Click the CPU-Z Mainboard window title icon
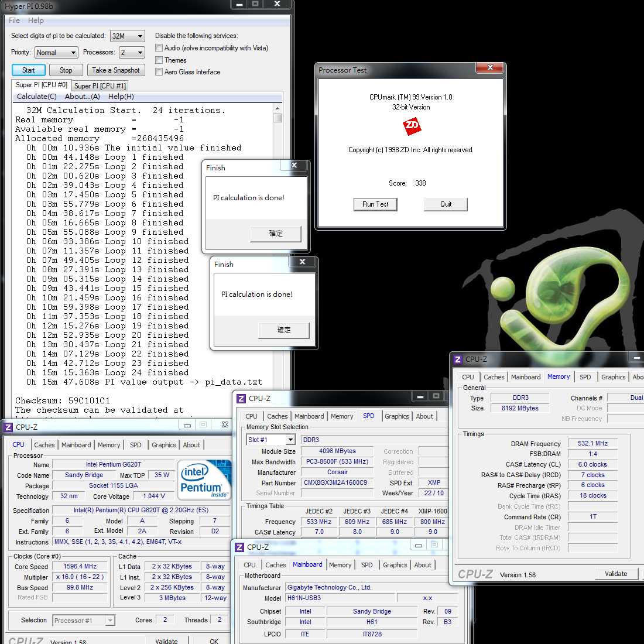Screen dimensions: 644x644 click(239, 547)
